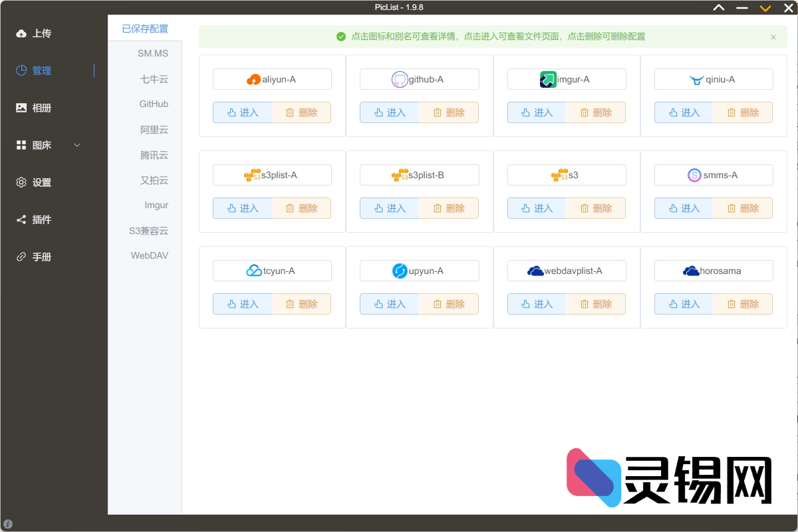Dismiss the green notification banner
The image size is (798, 532).
[x=773, y=37]
